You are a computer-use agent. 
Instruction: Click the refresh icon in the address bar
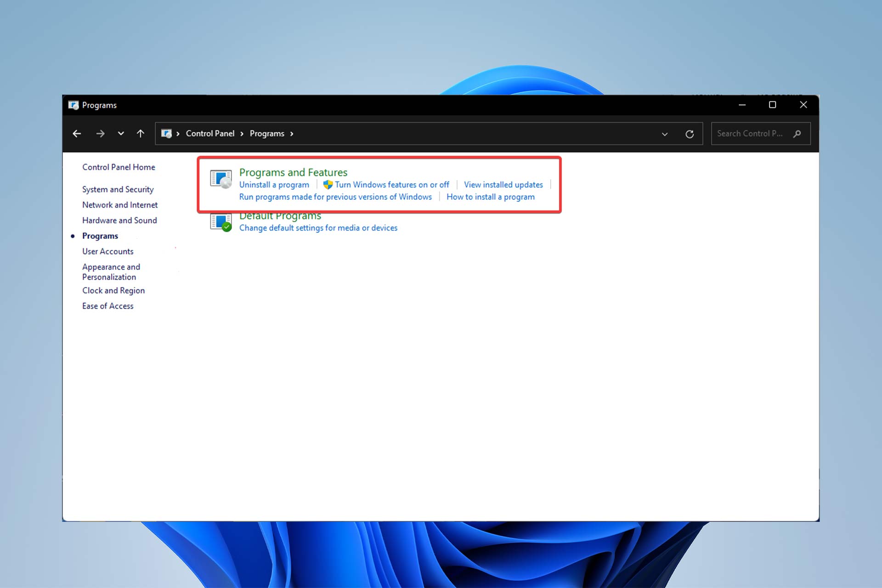click(x=690, y=134)
